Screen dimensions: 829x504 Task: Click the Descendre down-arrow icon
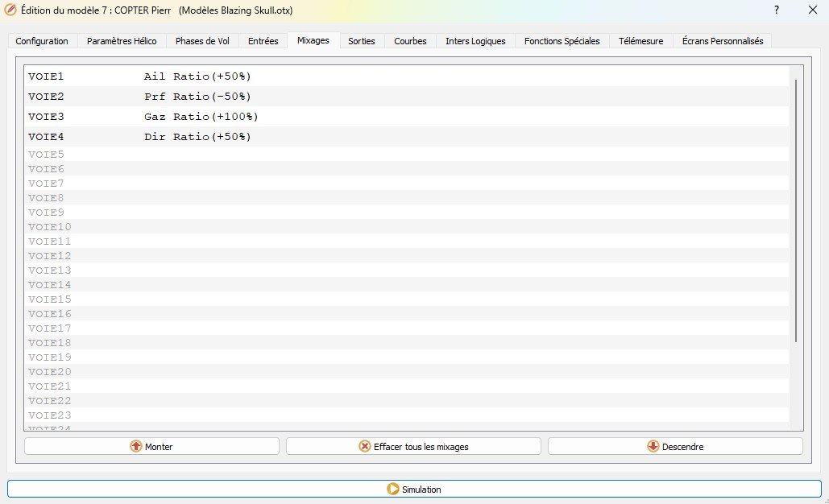653,446
